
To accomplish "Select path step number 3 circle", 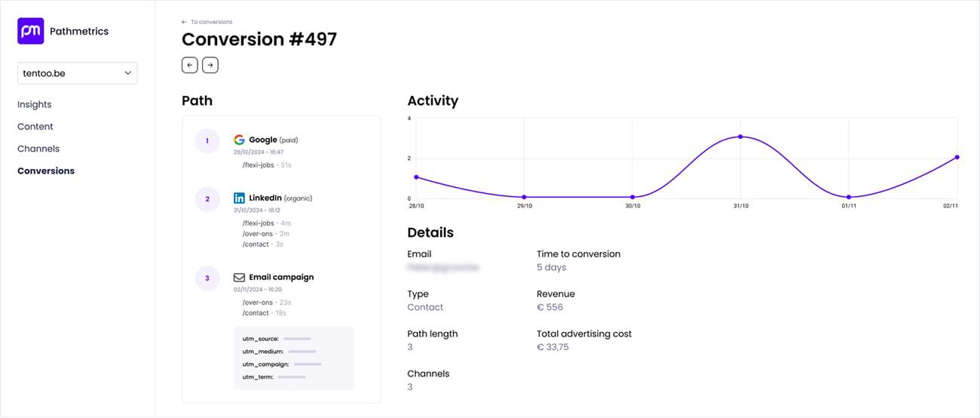I will click(x=207, y=278).
